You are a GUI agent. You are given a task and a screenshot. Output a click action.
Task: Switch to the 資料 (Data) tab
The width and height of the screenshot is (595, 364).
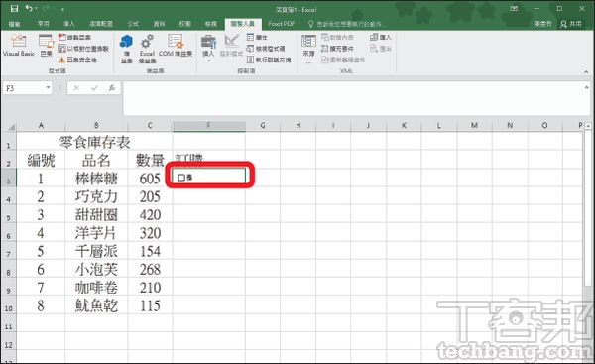[x=159, y=24]
